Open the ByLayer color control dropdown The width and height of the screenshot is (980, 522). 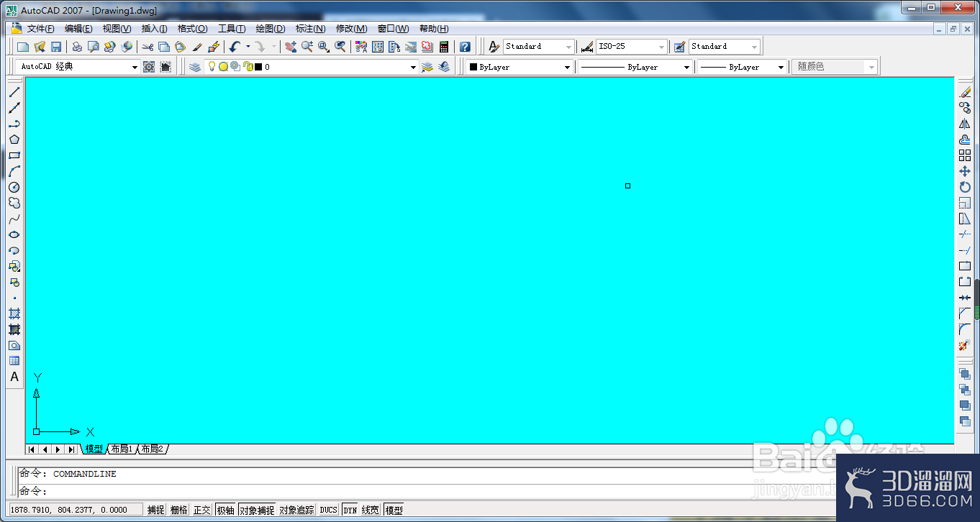pyautogui.click(x=567, y=67)
